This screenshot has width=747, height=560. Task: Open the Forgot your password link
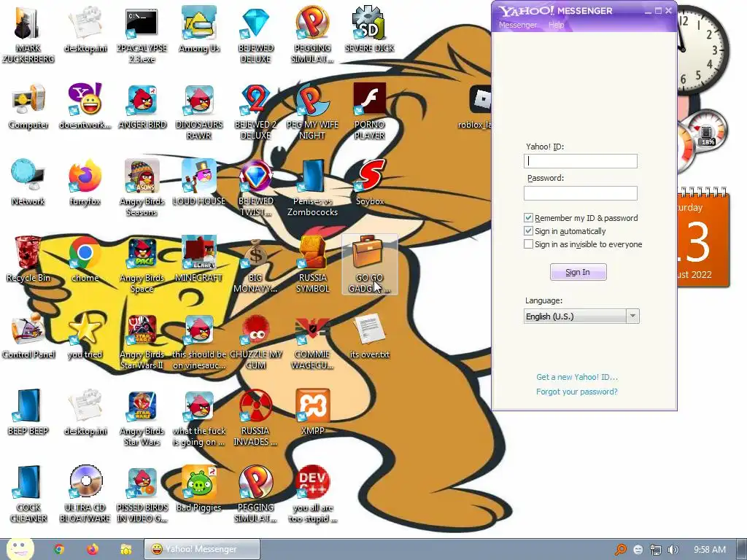(x=576, y=392)
